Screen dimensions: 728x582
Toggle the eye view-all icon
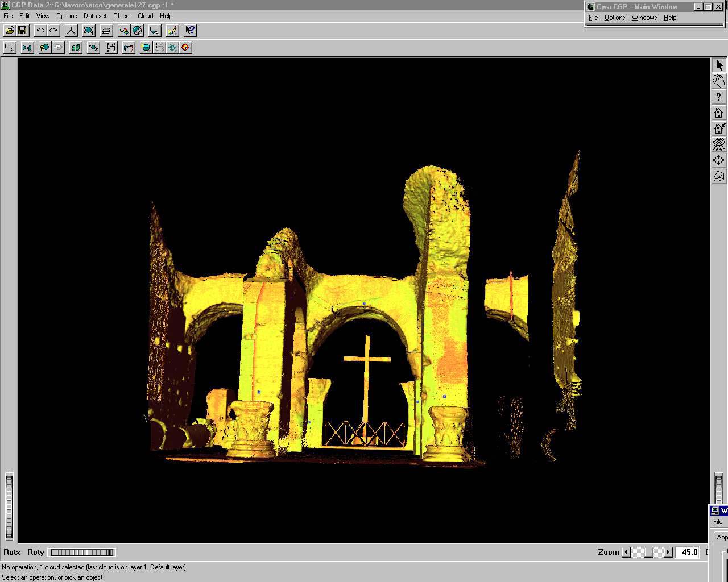pyautogui.click(x=719, y=144)
